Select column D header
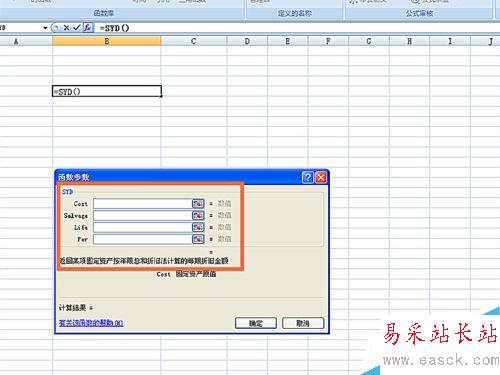Viewport: 500px width, 375px height. point(247,41)
